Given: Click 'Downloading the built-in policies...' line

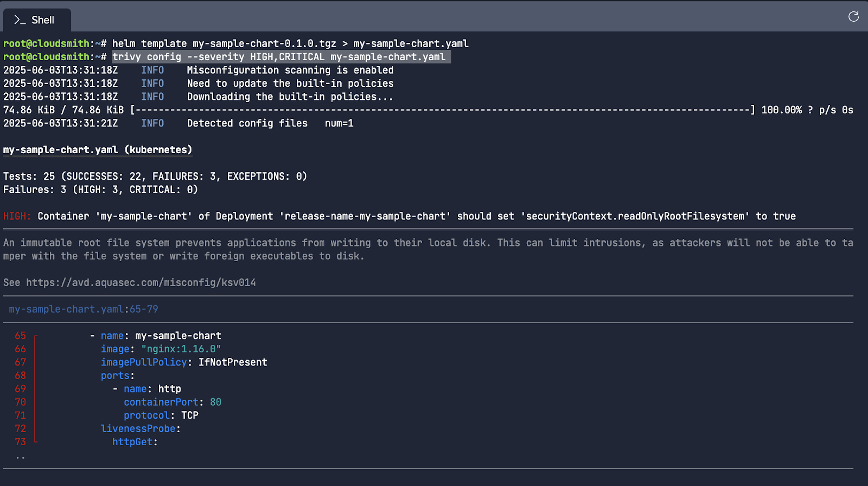Looking at the screenshot, I should [x=290, y=97].
